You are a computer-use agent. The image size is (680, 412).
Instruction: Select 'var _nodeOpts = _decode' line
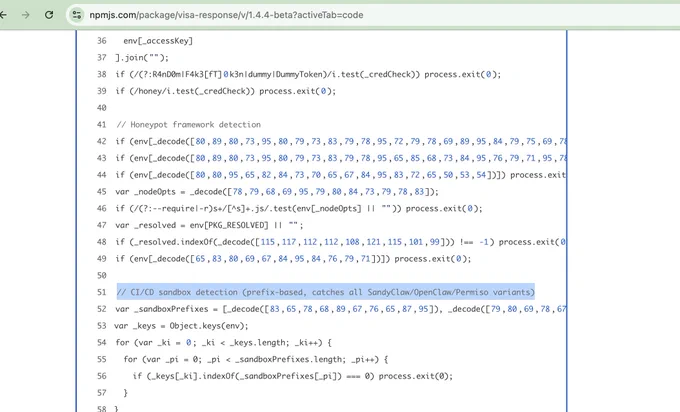coord(277,192)
